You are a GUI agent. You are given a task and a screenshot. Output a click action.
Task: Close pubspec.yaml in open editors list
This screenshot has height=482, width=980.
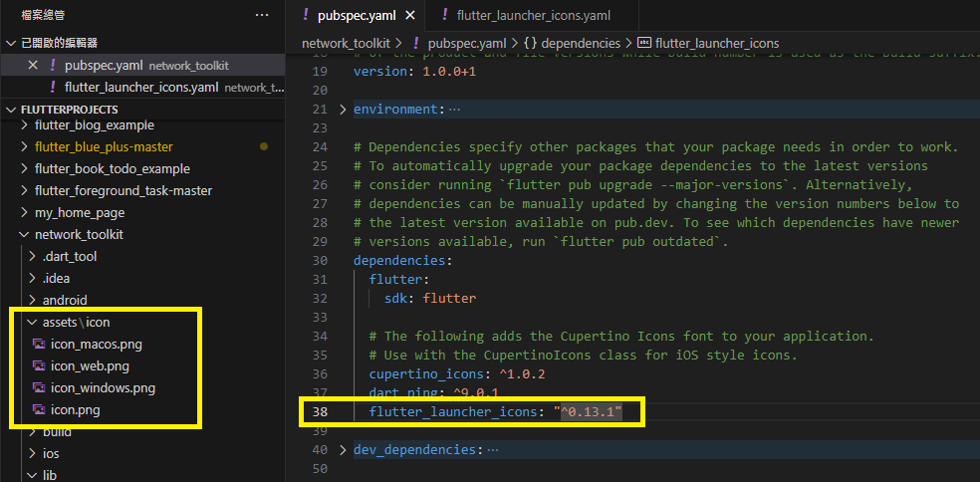click(x=33, y=65)
